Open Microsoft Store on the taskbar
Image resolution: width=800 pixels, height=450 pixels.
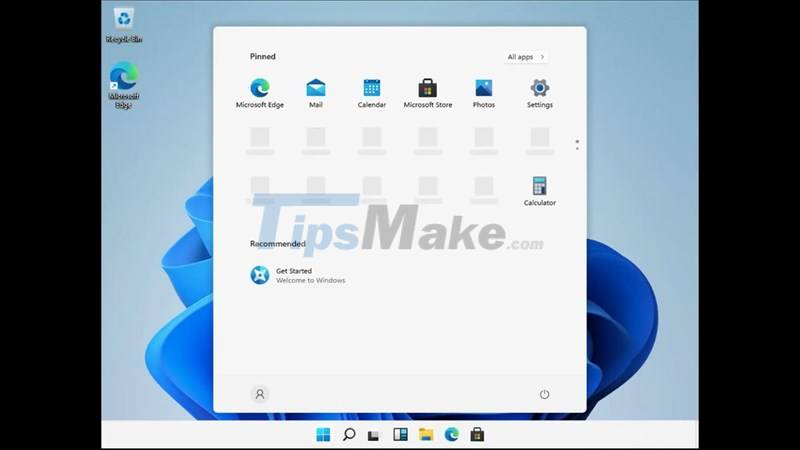pos(477,435)
